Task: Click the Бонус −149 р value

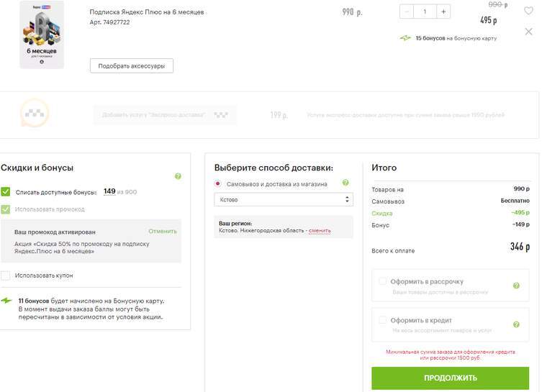Action: 521,224
